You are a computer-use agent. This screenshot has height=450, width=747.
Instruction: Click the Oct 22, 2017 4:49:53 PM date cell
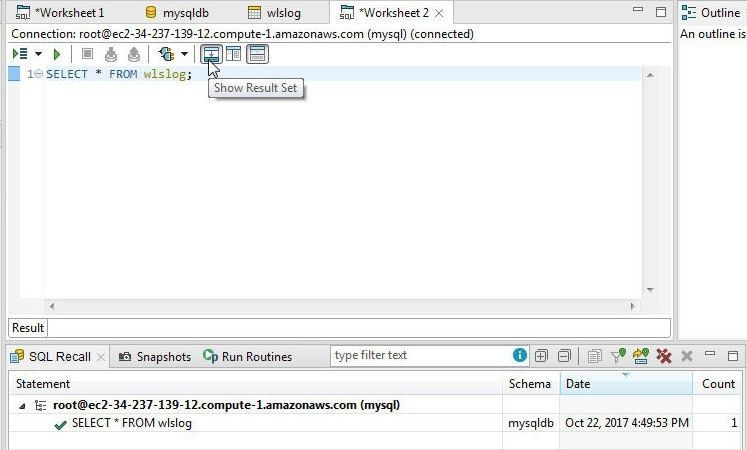627,423
